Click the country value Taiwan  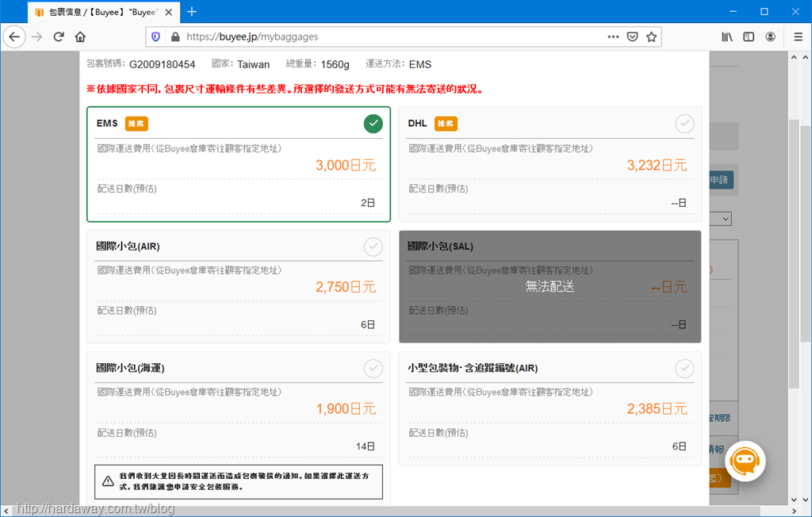tap(253, 64)
